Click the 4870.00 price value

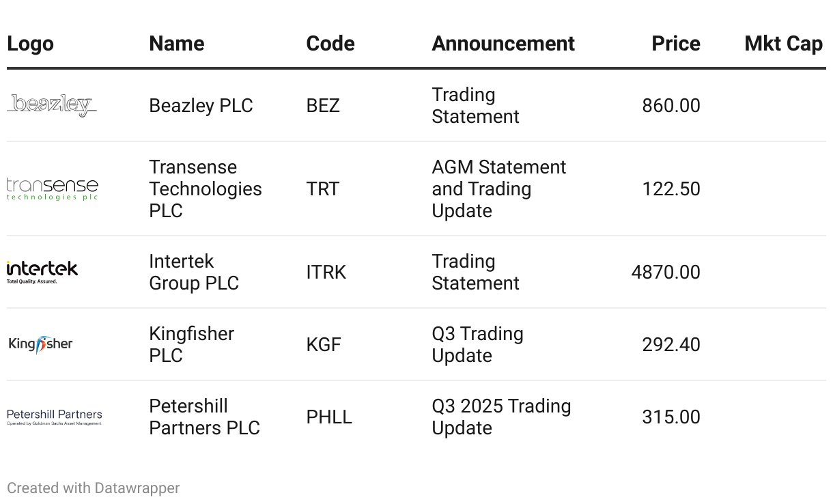tap(666, 272)
